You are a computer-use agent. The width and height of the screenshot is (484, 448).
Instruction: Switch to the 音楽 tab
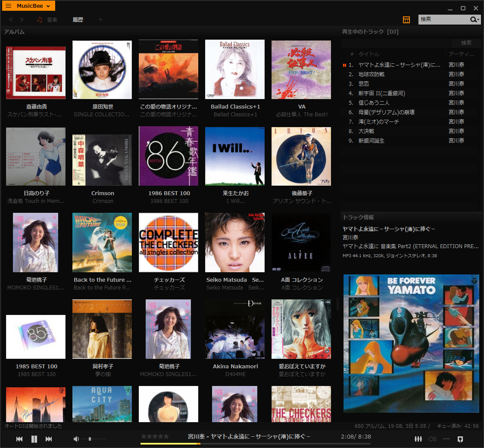[x=52, y=20]
